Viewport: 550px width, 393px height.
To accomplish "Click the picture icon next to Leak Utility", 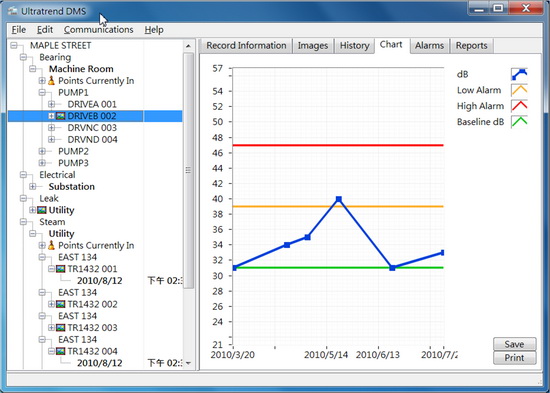I will [x=42, y=210].
